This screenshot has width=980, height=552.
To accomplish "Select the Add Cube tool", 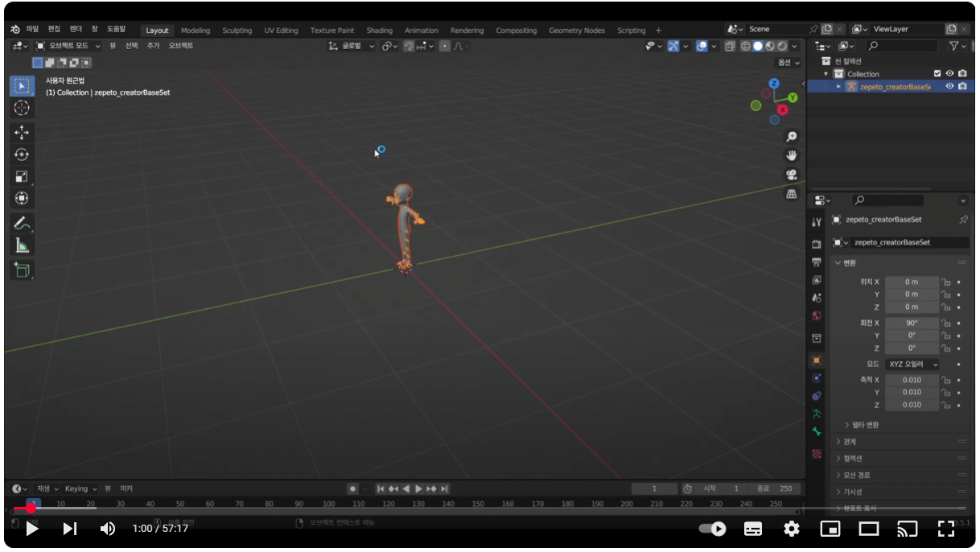I will click(x=22, y=270).
